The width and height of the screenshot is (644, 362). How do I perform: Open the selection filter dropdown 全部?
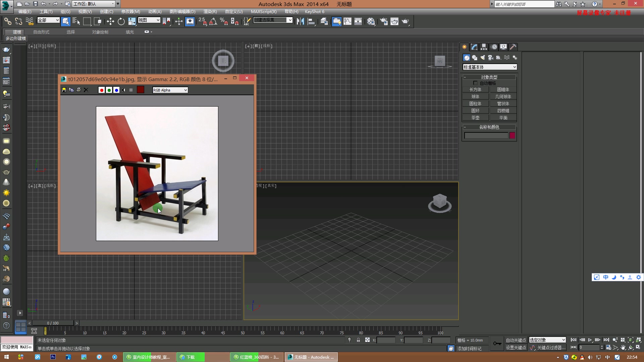[48, 20]
